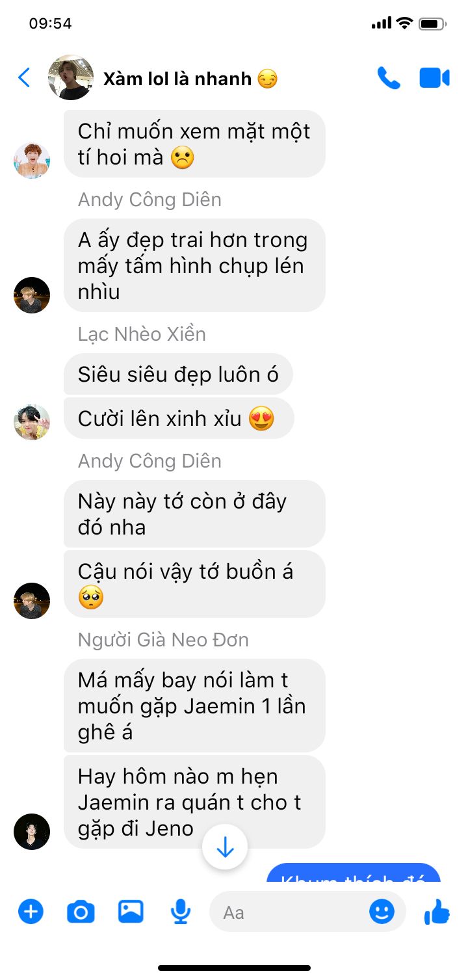Tap Người Già Neo Đơn's dark avatar
This screenshot has height=980, width=468.
click(x=32, y=832)
